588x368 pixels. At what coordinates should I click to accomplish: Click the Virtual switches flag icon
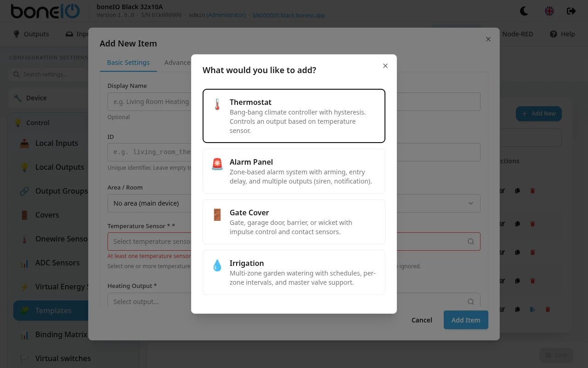[x=25, y=358]
